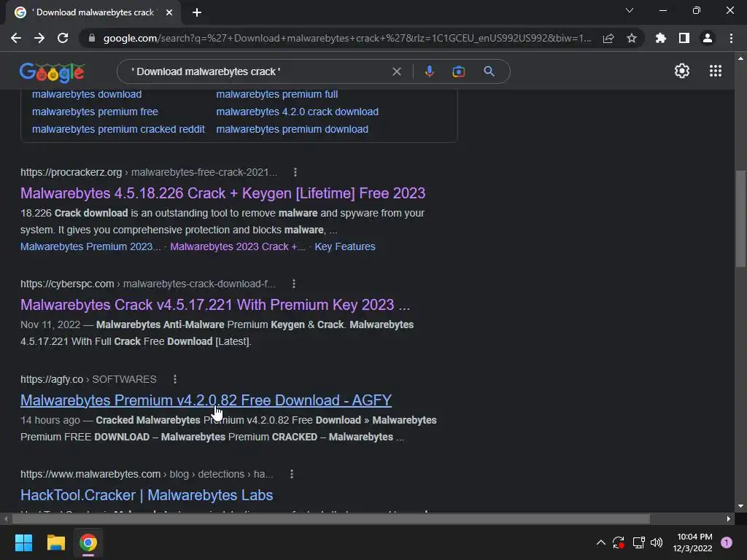Open Google quick settings gear
747x560 pixels.
[x=682, y=71]
